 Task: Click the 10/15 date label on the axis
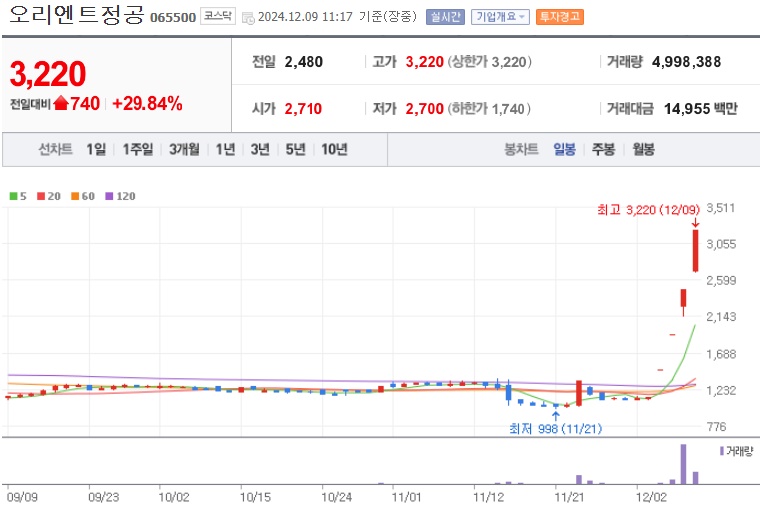click(255, 497)
